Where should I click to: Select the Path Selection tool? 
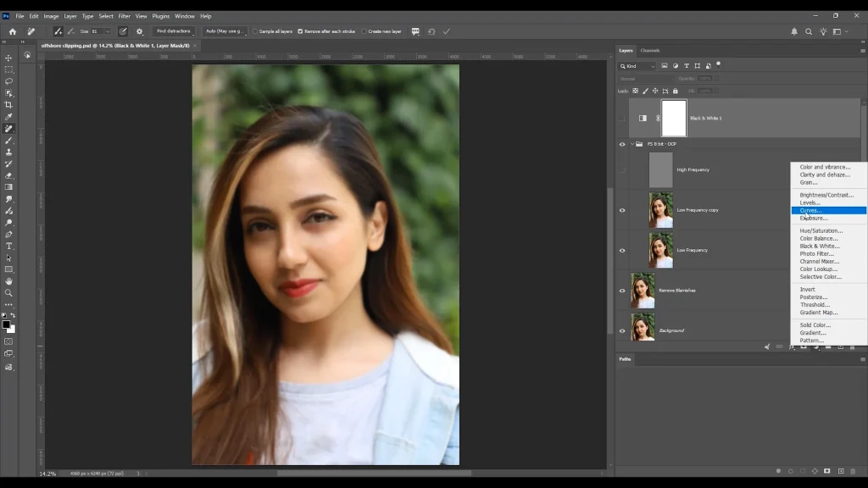click(8, 258)
